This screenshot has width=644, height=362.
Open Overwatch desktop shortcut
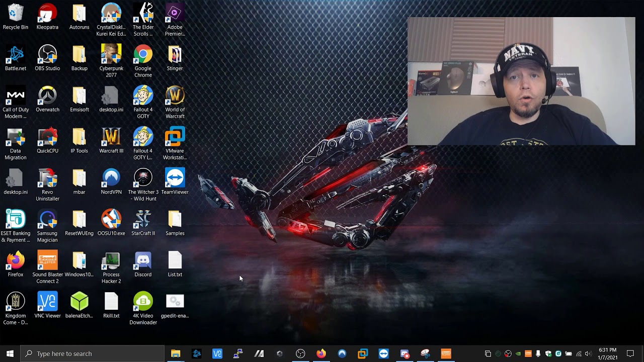(x=47, y=100)
